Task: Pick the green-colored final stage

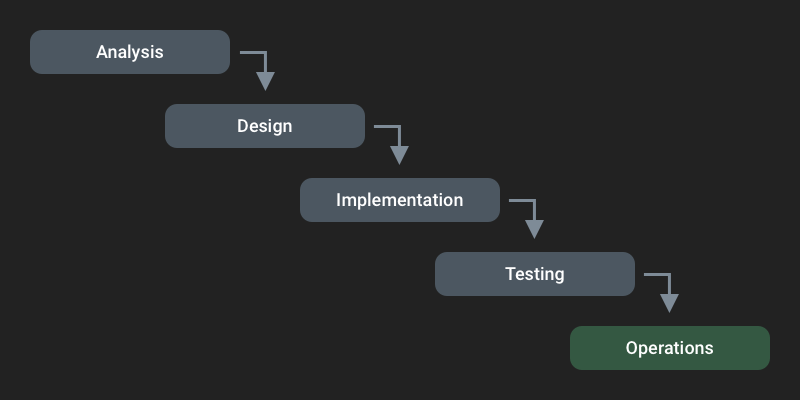Action: (x=670, y=348)
